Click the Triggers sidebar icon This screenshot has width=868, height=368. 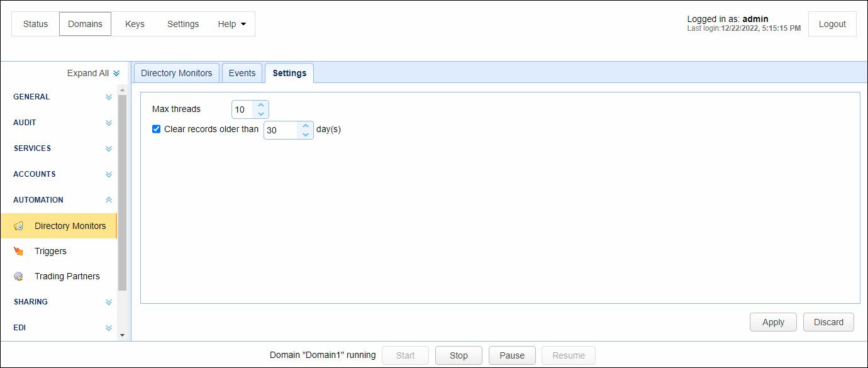[x=19, y=251]
